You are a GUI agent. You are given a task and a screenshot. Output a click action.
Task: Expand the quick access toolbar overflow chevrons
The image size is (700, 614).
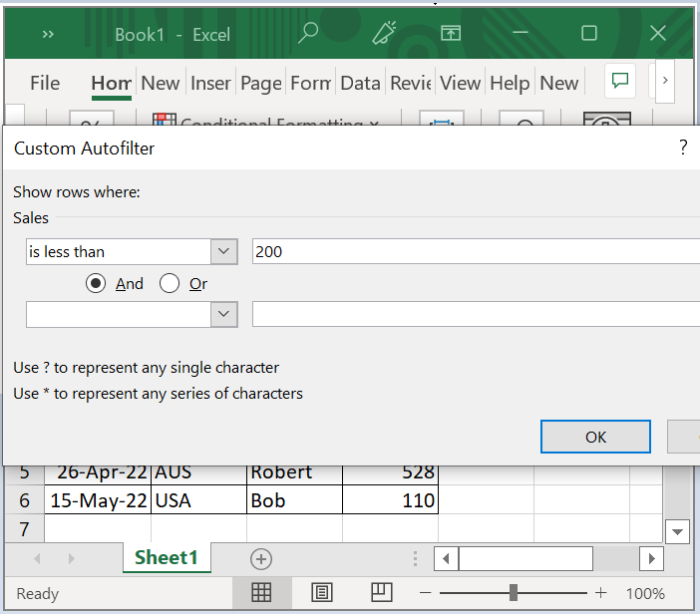(x=48, y=34)
